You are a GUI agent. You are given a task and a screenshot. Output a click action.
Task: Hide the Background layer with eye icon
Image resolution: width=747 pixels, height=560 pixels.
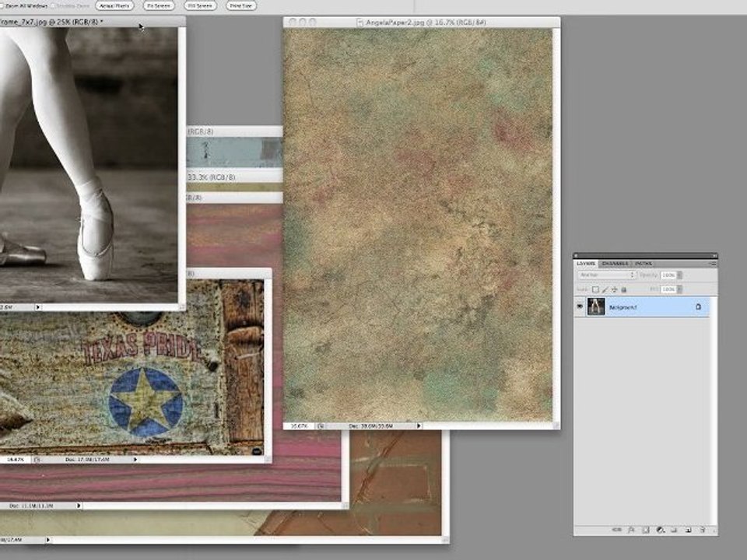[x=580, y=306]
